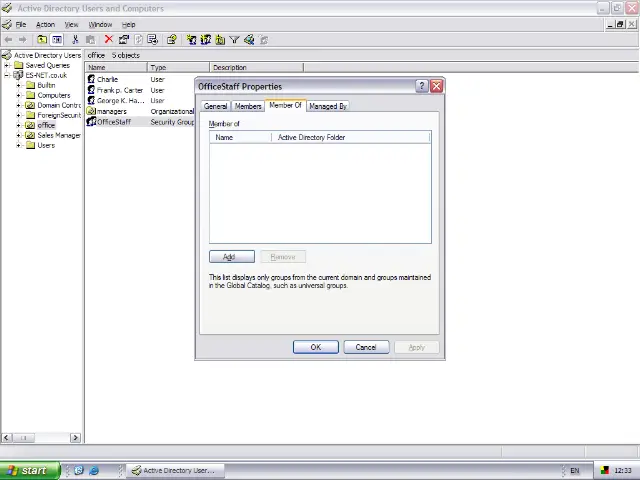Image resolution: width=640 pixels, height=480 pixels.
Task: Click the Filter funnel icon
Action: click(x=234, y=40)
